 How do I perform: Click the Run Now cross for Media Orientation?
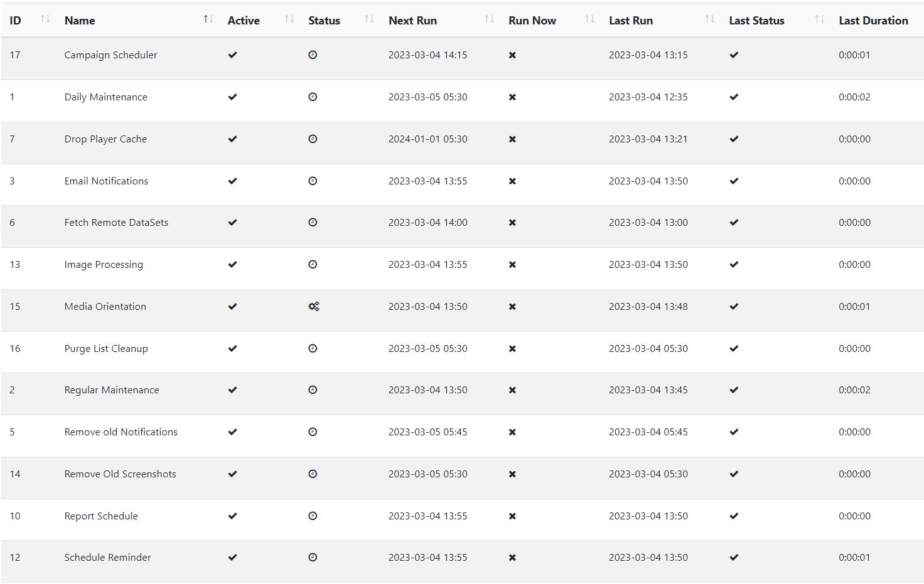click(512, 307)
